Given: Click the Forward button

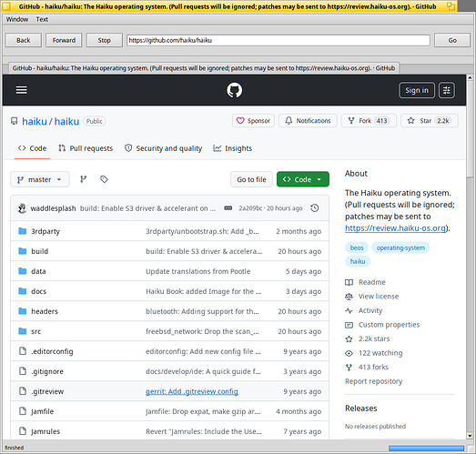Looking at the screenshot, I should point(64,40).
